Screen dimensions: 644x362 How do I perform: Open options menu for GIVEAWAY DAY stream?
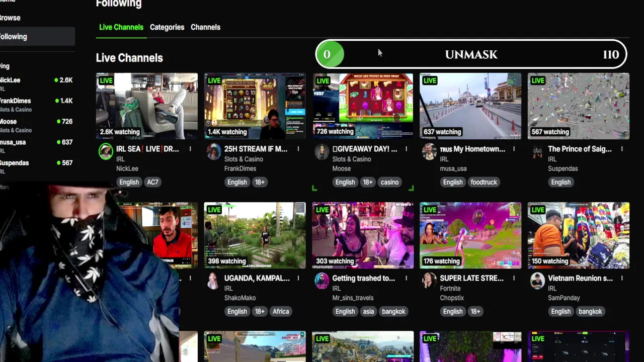point(406,149)
